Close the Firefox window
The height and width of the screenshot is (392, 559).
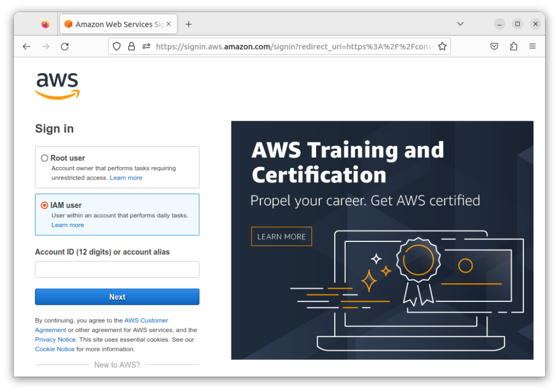536,24
